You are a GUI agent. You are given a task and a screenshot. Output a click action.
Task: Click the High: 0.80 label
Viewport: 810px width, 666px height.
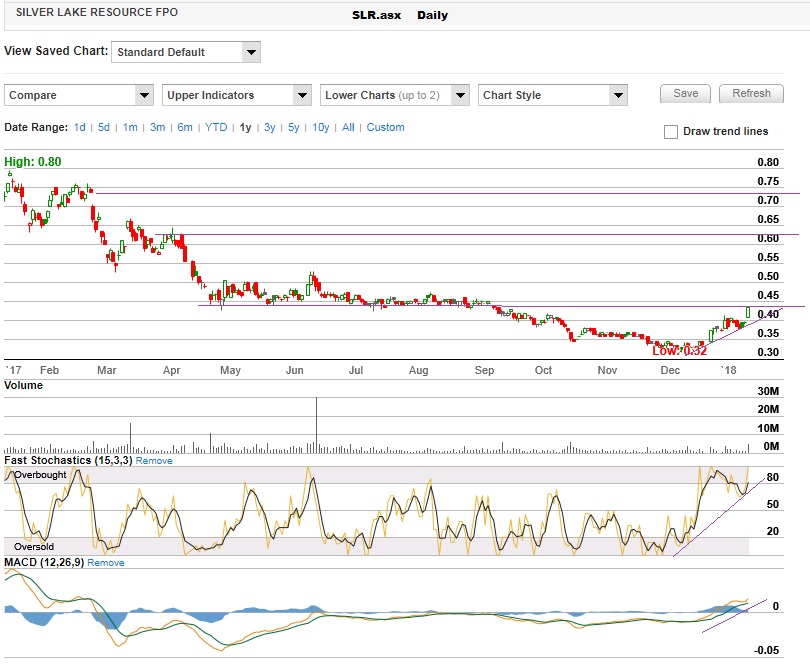(33, 162)
